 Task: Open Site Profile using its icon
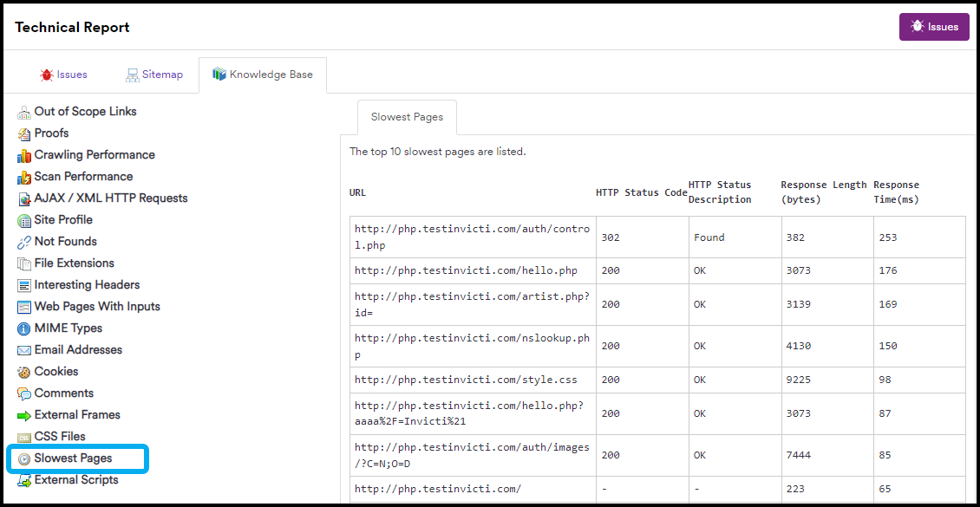click(x=23, y=219)
